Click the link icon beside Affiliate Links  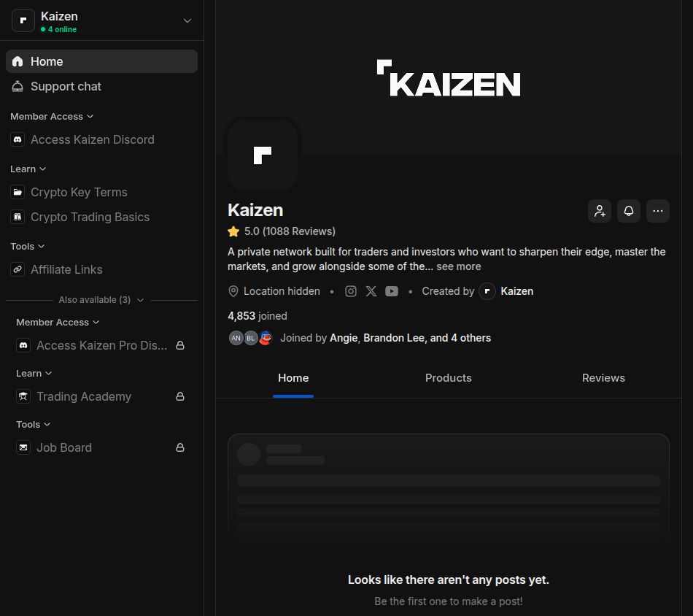click(18, 270)
